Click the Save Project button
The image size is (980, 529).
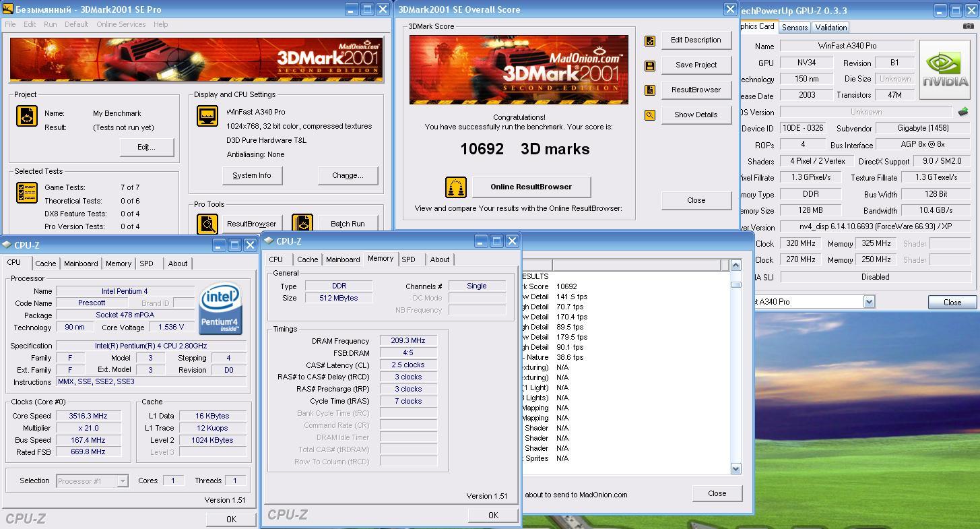pyautogui.click(x=696, y=65)
